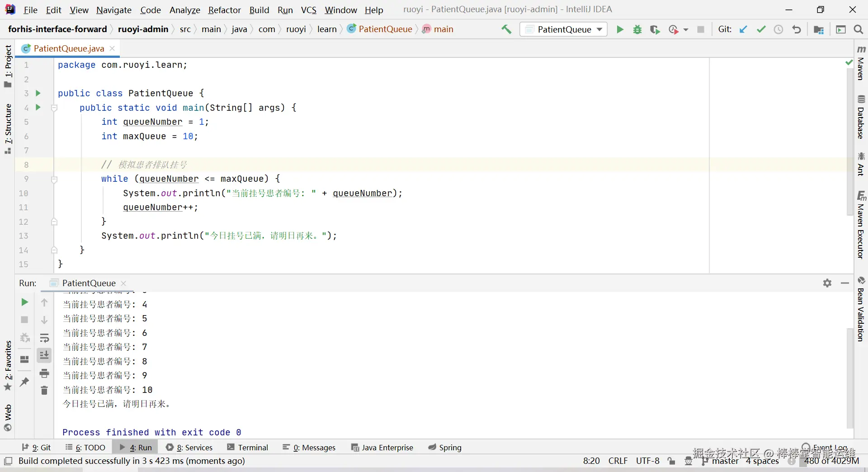Viewport: 868px width, 472px height.
Task: Open Git Show History clock icon
Action: pyautogui.click(x=778, y=29)
